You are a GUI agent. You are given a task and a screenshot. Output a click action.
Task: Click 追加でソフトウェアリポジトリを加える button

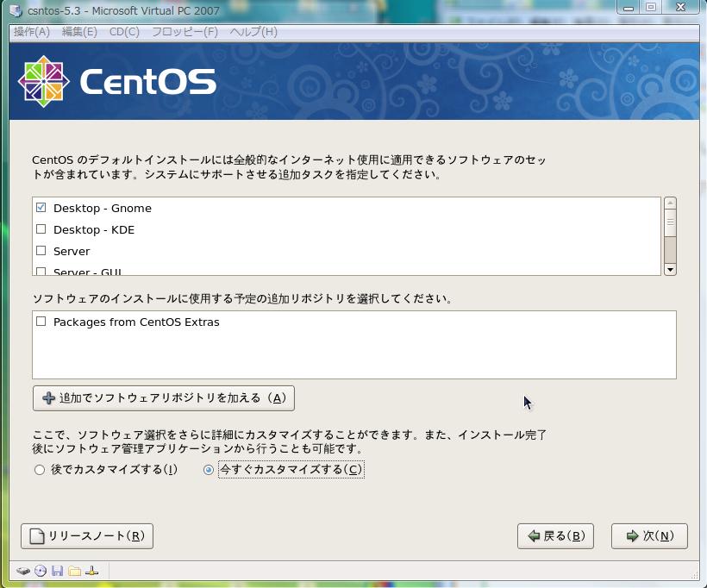pyautogui.click(x=164, y=397)
